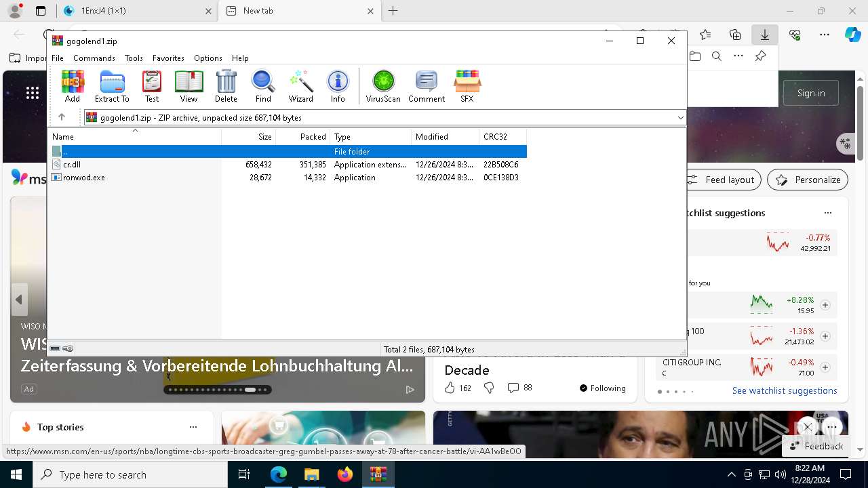Open Edge Settings and more menu
This screenshot has height=488, width=868.
click(x=825, y=35)
